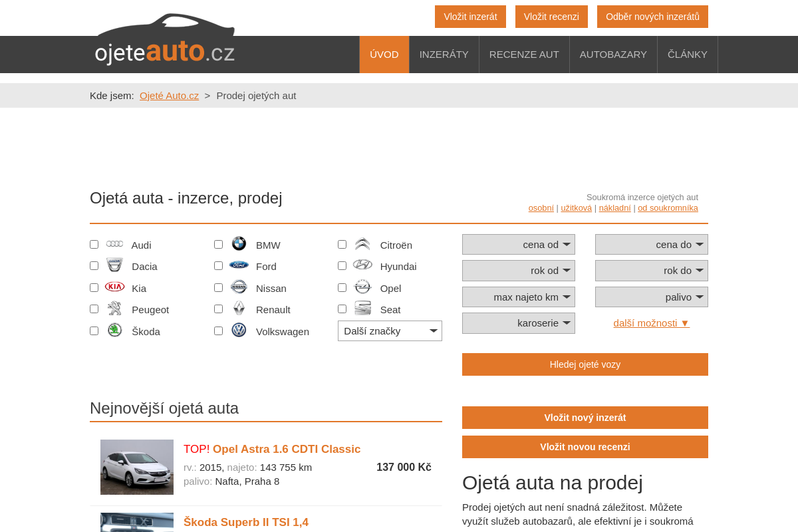Select the BMW brand logo

[239, 244]
